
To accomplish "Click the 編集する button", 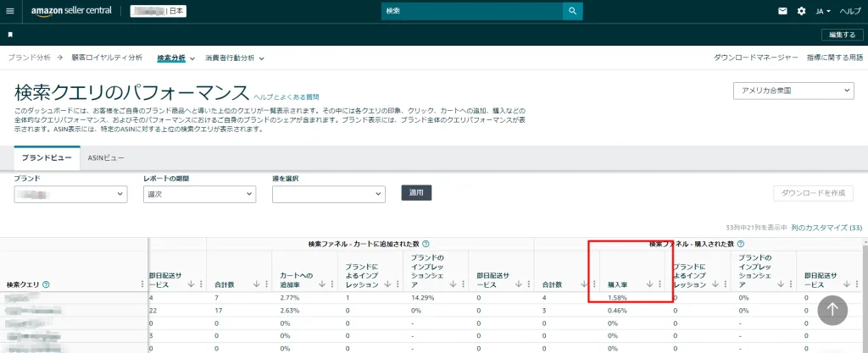I will click(842, 34).
